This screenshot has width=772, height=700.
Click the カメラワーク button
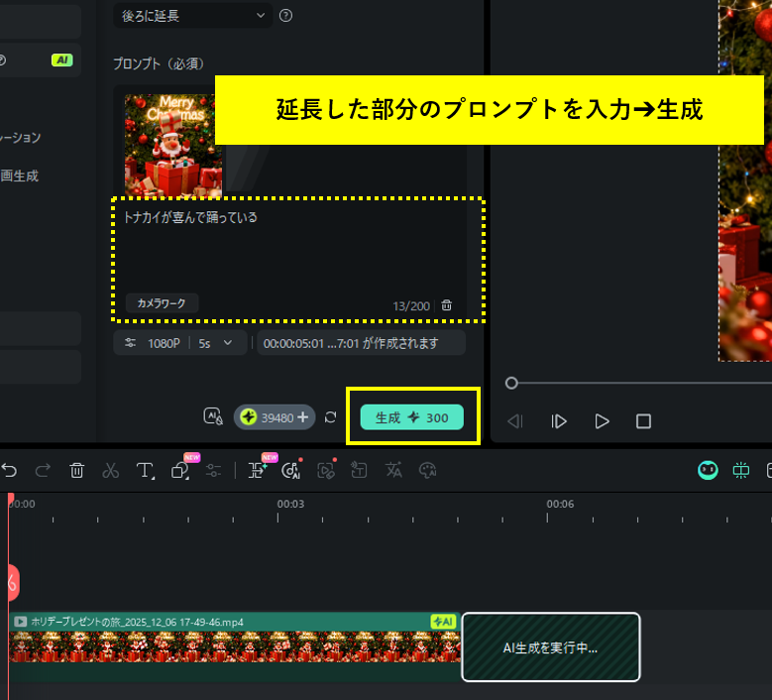pyautogui.click(x=162, y=303)
